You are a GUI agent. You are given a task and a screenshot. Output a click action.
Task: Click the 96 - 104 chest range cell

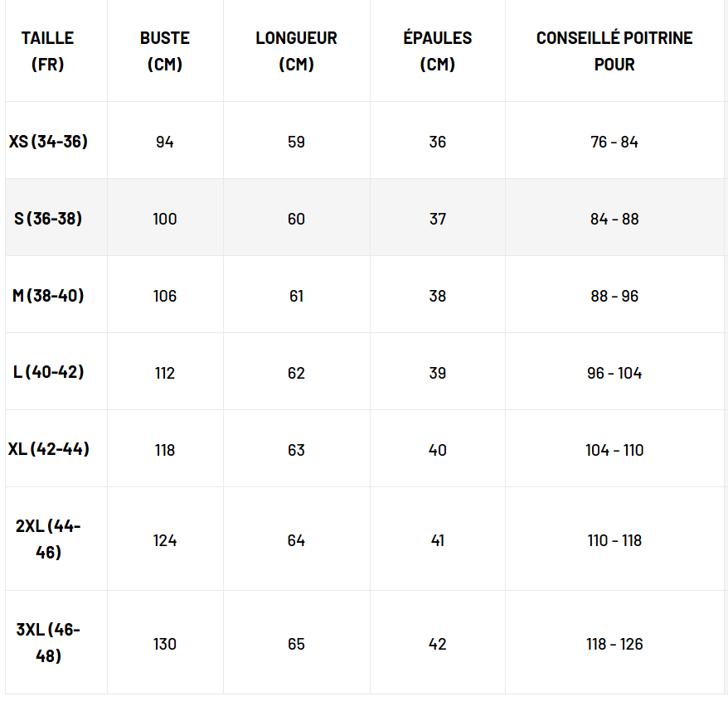point(614,373)
